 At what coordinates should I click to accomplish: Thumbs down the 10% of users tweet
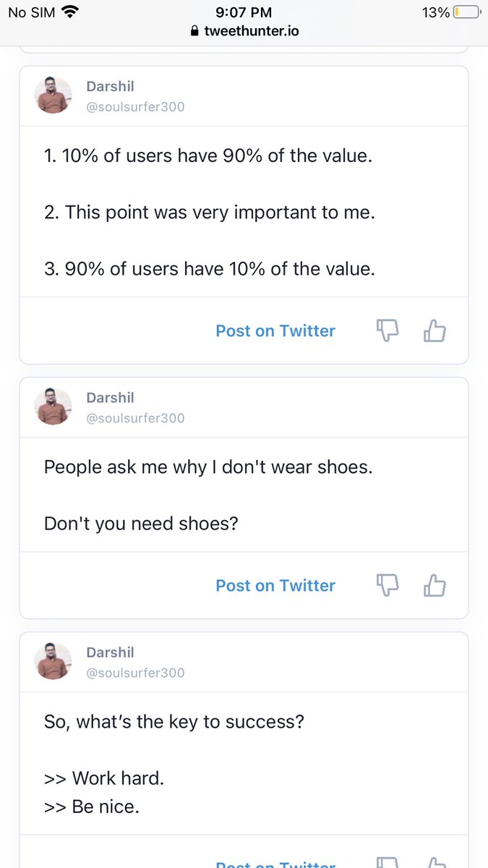388,331
